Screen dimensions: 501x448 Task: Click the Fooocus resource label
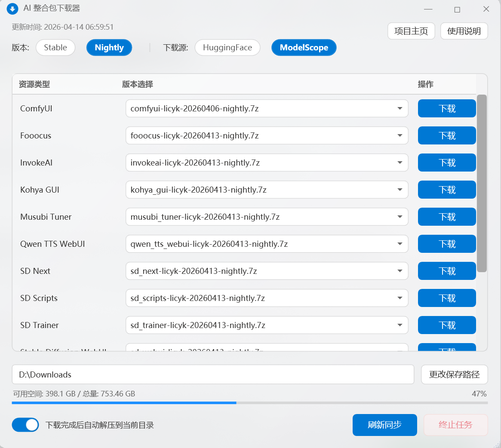click(x=35, y=136)
